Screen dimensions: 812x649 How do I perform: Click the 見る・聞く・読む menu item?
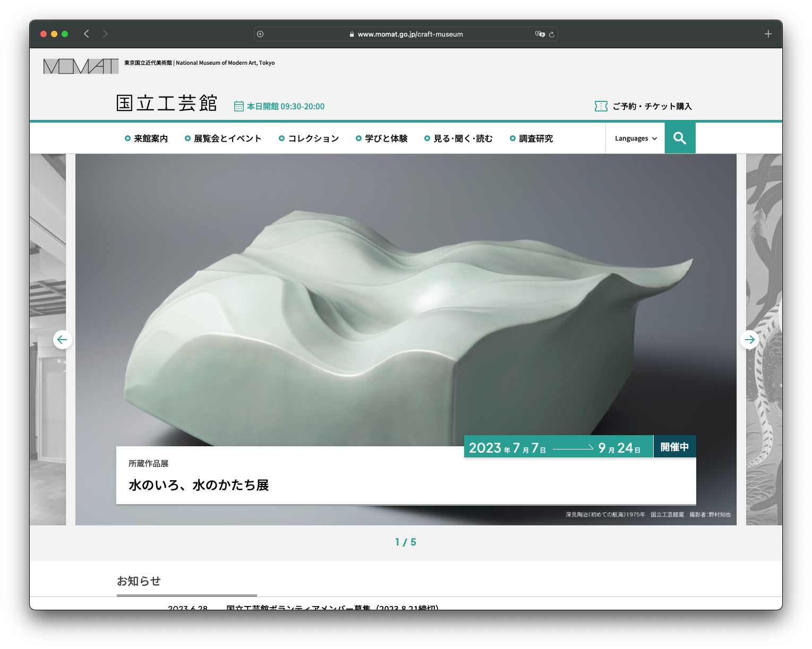tap(459, 139)
